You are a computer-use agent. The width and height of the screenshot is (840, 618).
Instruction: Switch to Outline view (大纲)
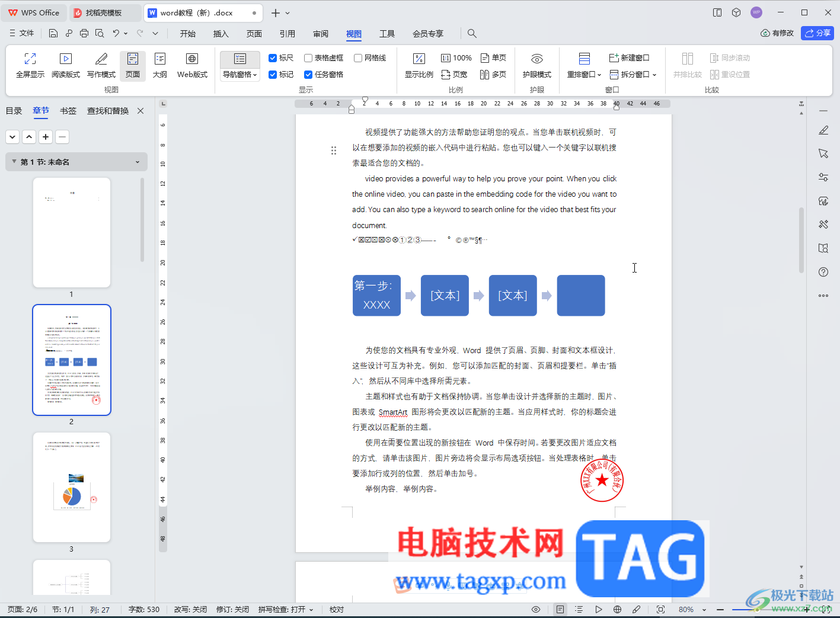160,65
